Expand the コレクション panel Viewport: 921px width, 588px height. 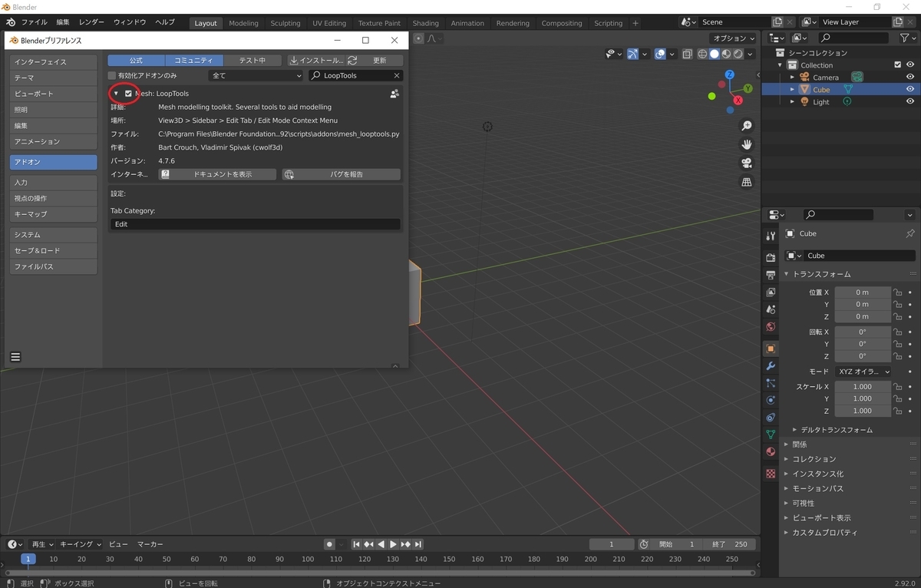coord(814,459)
